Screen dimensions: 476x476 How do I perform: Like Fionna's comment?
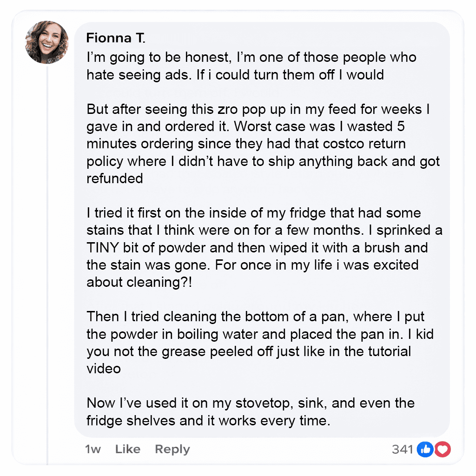127,449
